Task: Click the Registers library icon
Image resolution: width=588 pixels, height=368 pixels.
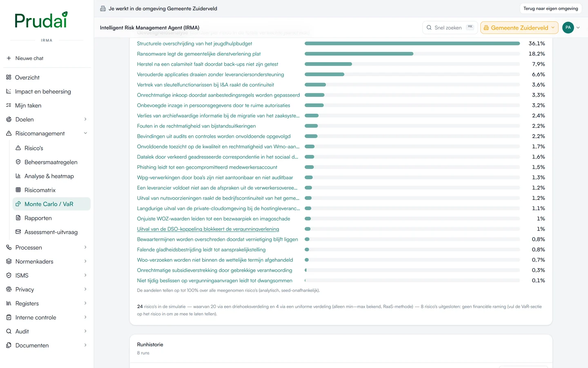Action: point(9,303)
